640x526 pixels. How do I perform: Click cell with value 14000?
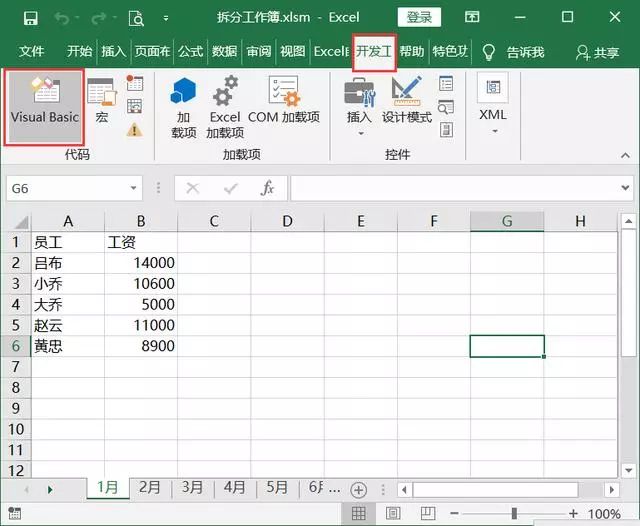(x=141, y=263)
